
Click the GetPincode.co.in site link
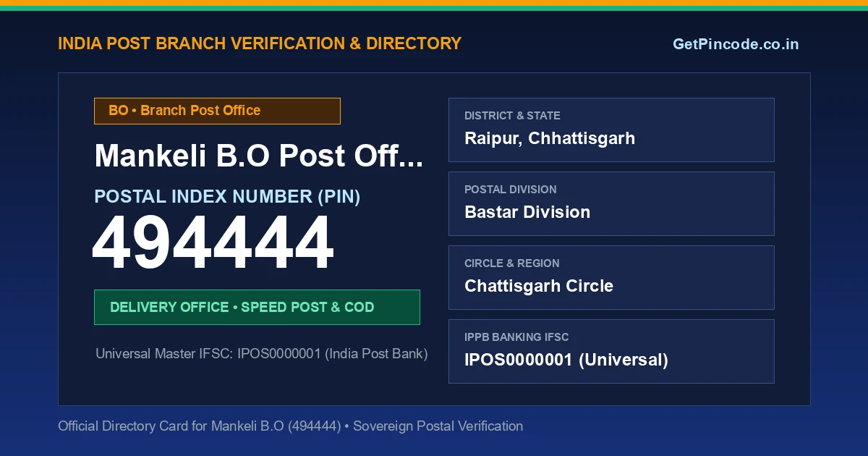[x=736, y=44]
